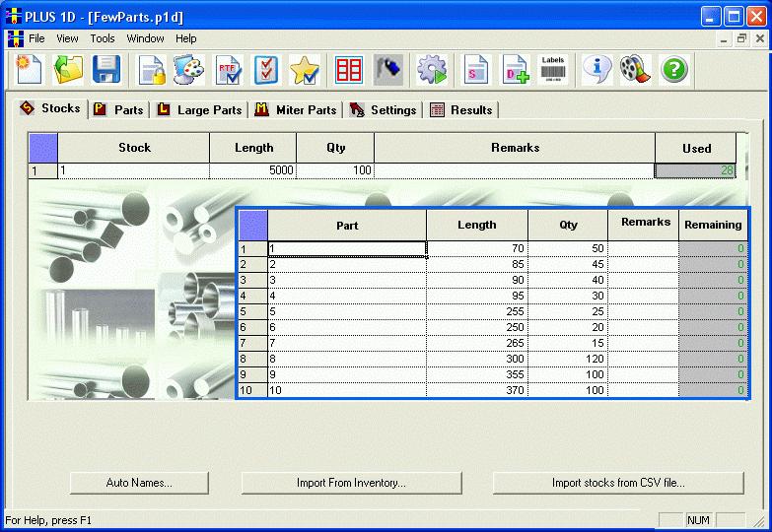Viewport: 772px width, 532px height.
Task: Select length 95 for part 4
Action: point(477,296)
